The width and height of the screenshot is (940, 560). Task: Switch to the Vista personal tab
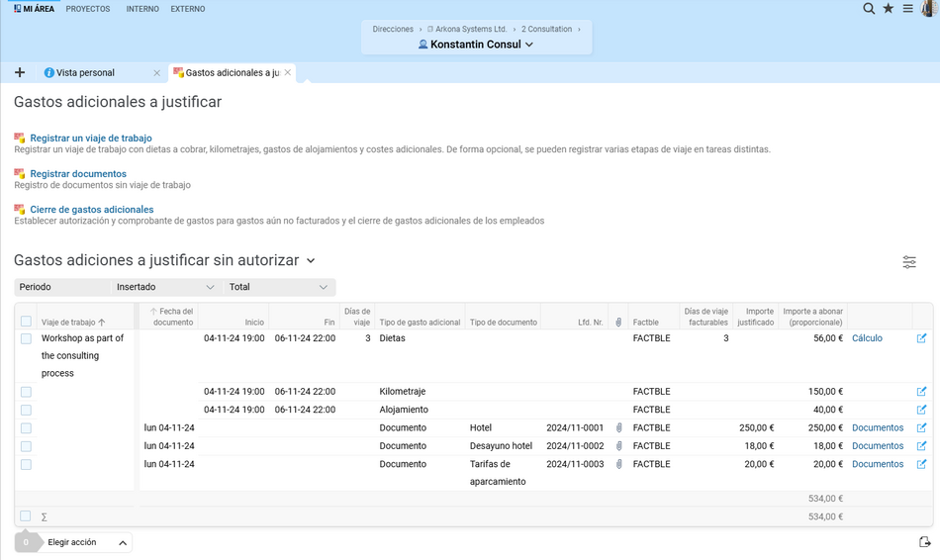point(85,72)
